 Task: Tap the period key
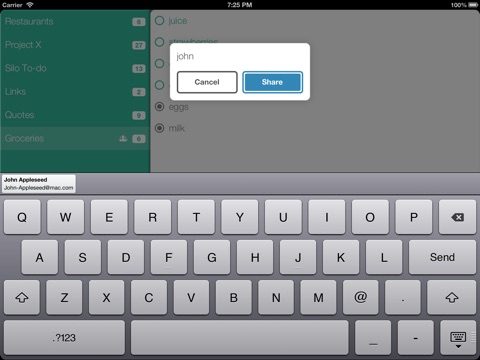403,297
